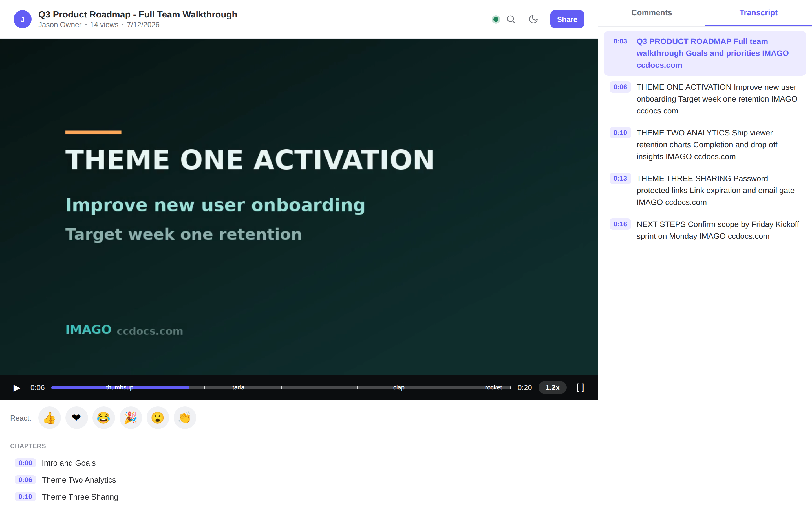The width and height of the screenshot is (812, 508).
Task: Toggle dark mode with the moon icon
Action: [x=533, y=19]
